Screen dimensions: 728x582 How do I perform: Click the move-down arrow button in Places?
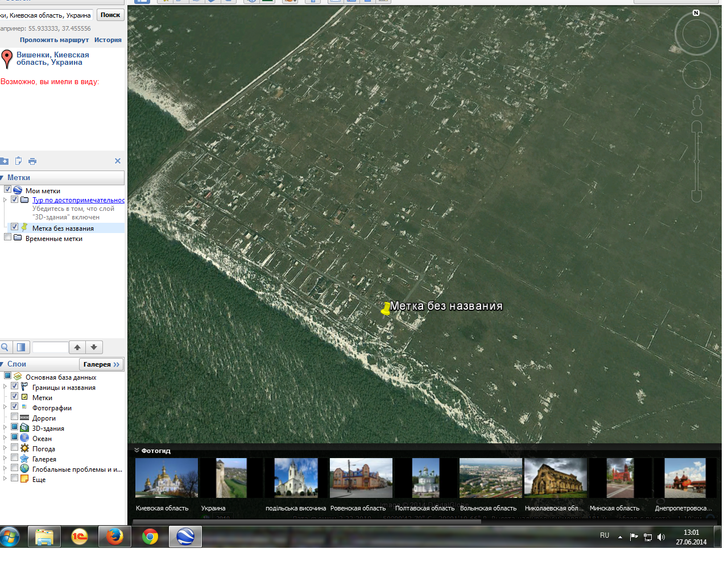point(94,347)
